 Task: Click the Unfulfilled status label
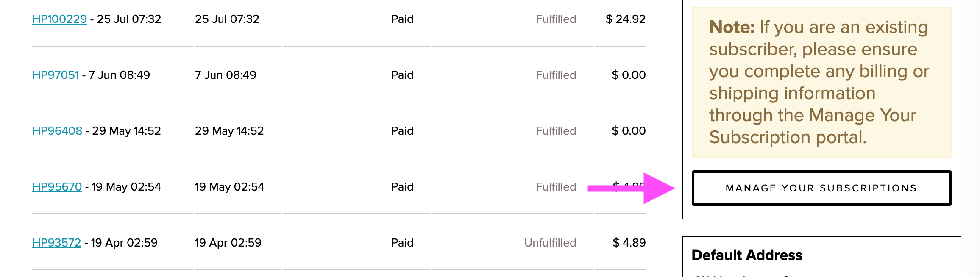pyautogui.click(x=550, y=243)
